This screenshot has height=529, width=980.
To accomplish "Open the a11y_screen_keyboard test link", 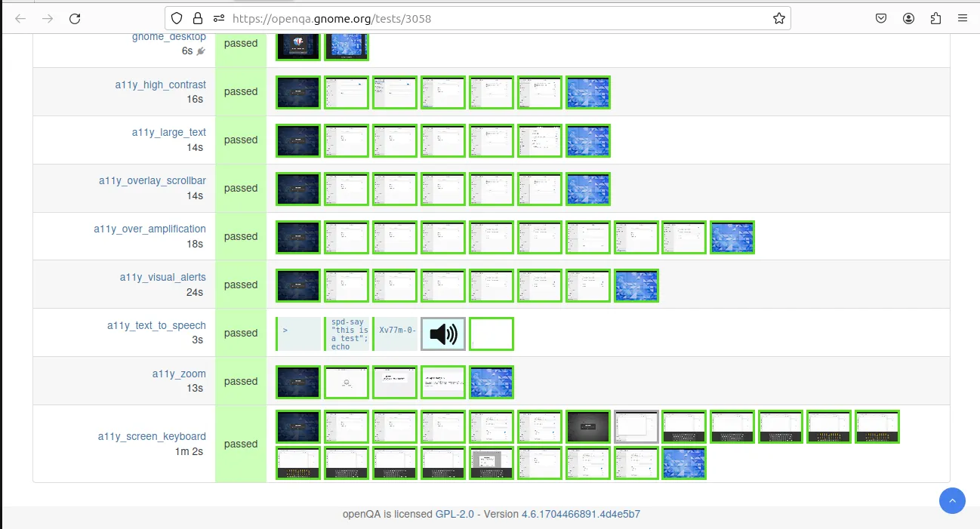I will click(x=152, y=436).
